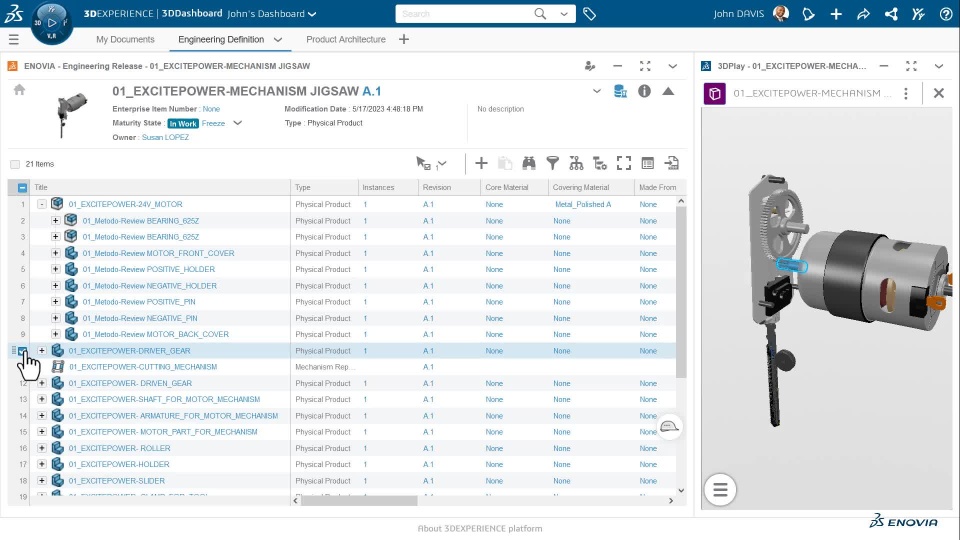Switch to the My Documents tab
The image size is (960, 540).
coord(126,39)
